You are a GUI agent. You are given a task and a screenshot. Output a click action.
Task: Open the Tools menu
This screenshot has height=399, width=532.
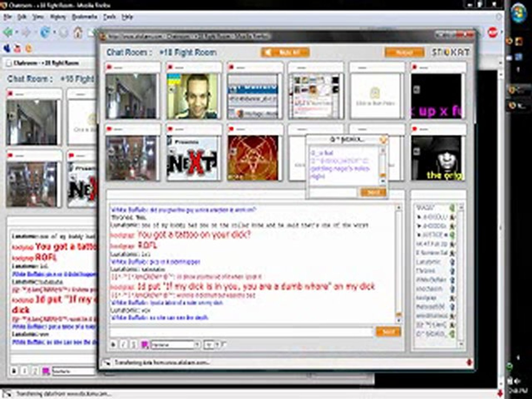[109, 17]
